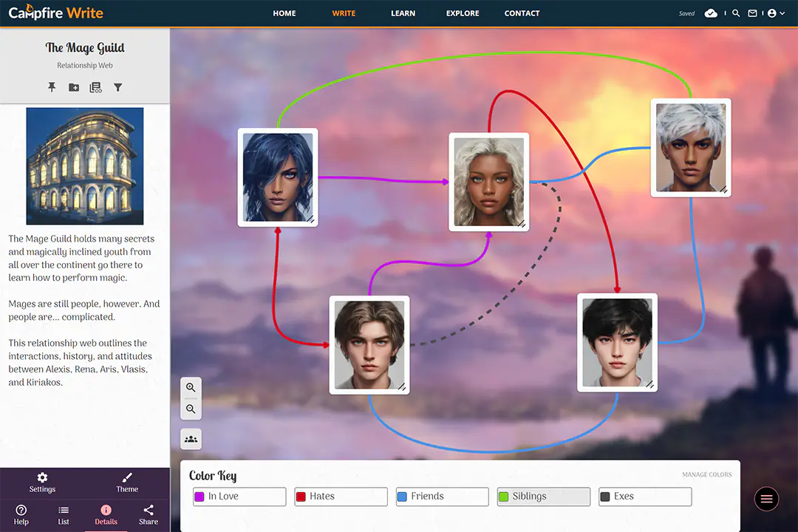This screenshot has height=532, width=798.
Task: Click the search icon in top bar
Action: pyautogui.click(x=736, y=13)
